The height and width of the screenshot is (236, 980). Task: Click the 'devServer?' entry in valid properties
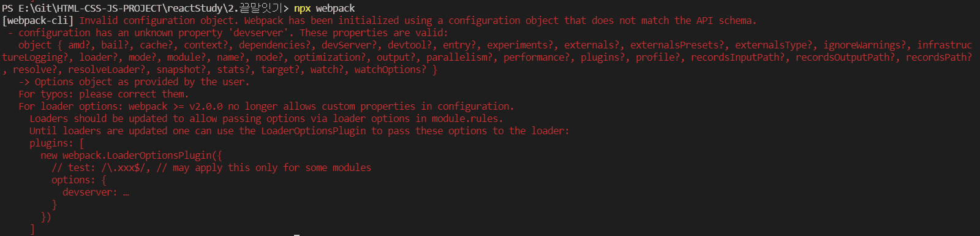coord(349,45)
